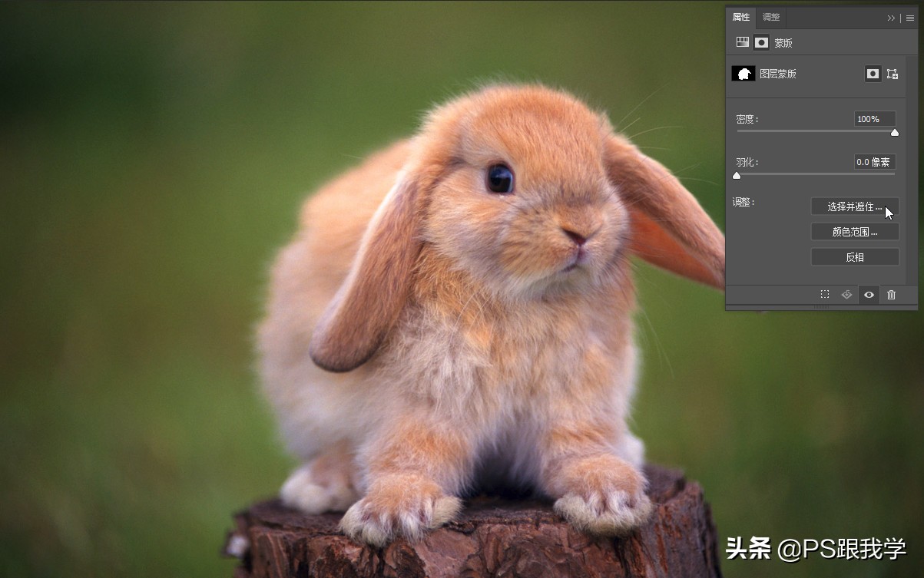Open the 颜色范围 (Color Range) dialog
Image resolution: width=924 pixels, height=578 pixels.
click(x=855, y=232)
